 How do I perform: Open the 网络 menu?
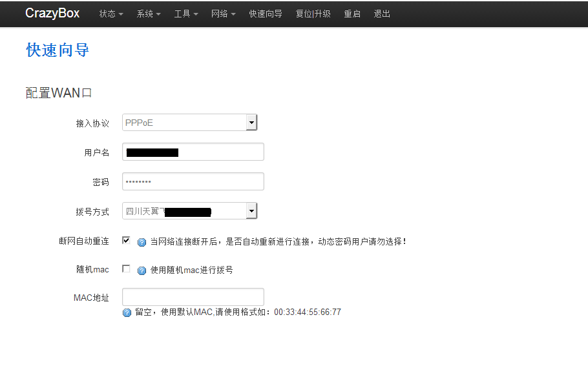(x=223, y=14)
